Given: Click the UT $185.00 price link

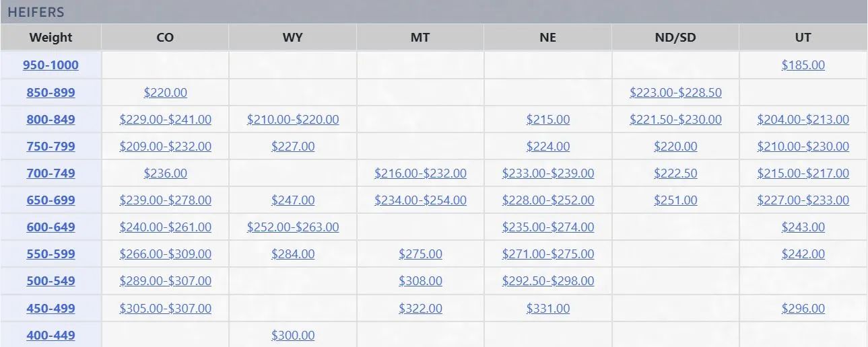Looking at the screenshot, I should pyautogui.click(x=803, y=65).
